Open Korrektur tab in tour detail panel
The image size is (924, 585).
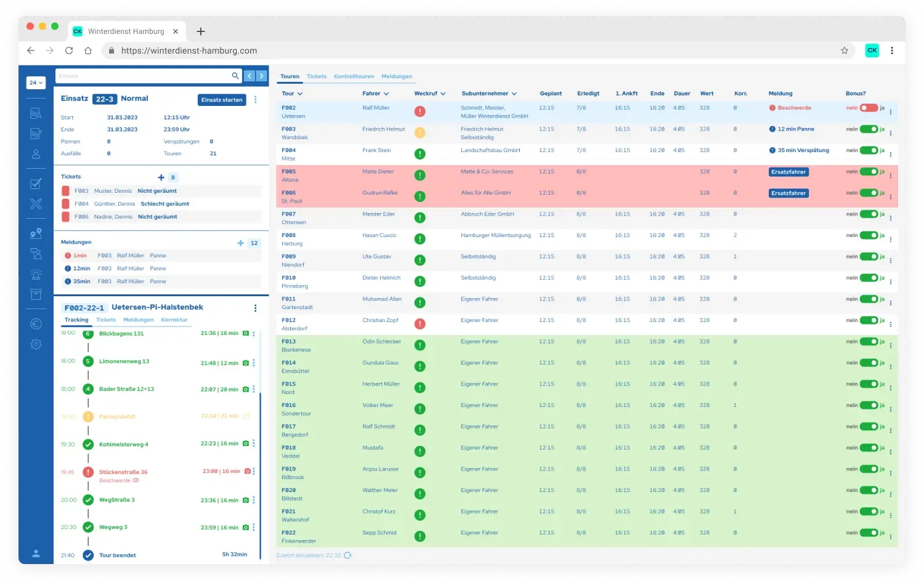(x=174, y=320)
